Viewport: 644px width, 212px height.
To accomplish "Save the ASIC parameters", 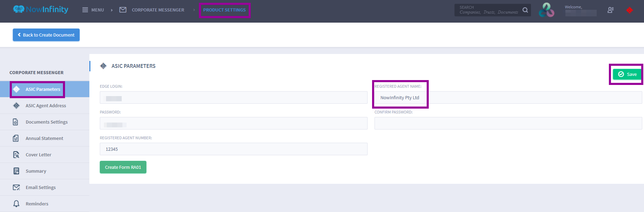I will click(627, 74).
